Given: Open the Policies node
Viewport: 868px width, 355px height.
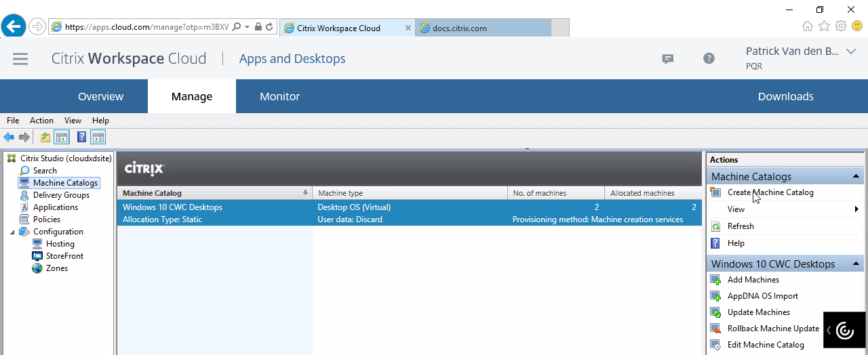Looking at the screenshot, I should (47, 220).
